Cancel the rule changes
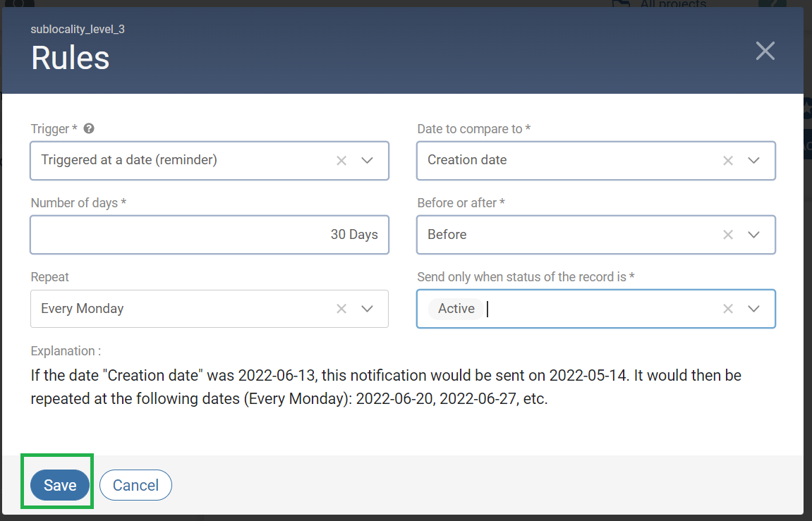Viewport: 812px width, 521px height. (x=135, y=485)
